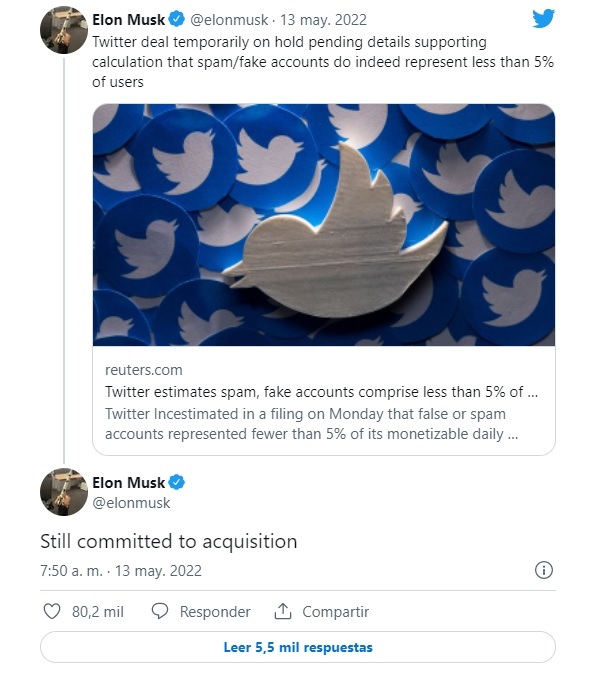Screen dimensions: 600x675
Task: Open the reuters.com link domain
Action: pyautogui.click(x=144, y=370)
